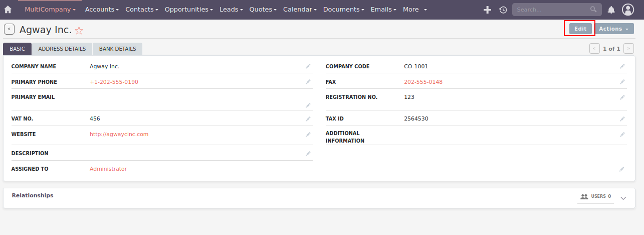The height and width of the screenshot is (235, 644).
Task: Edit the Website field using pencil
Action: click(x=308, y=135)
